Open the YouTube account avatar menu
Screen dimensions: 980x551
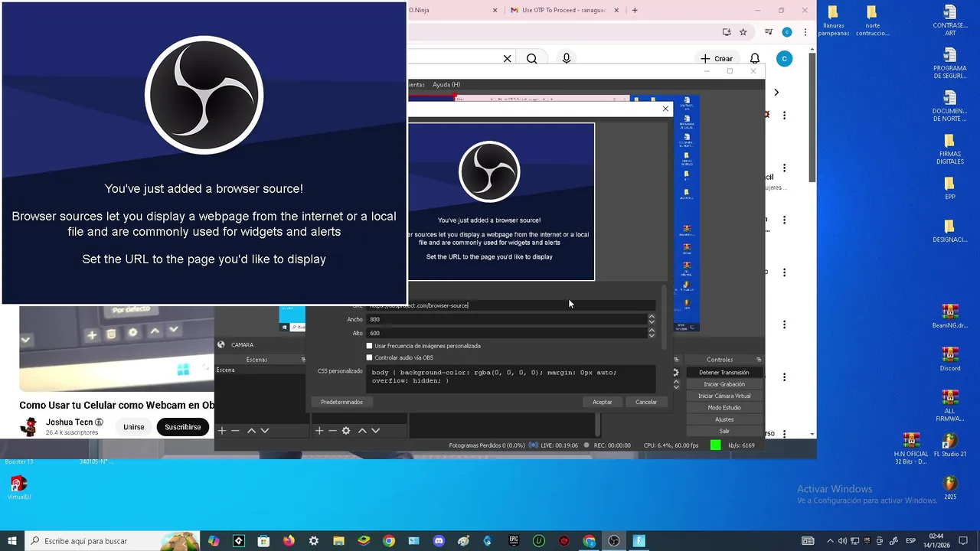[783, 59]
